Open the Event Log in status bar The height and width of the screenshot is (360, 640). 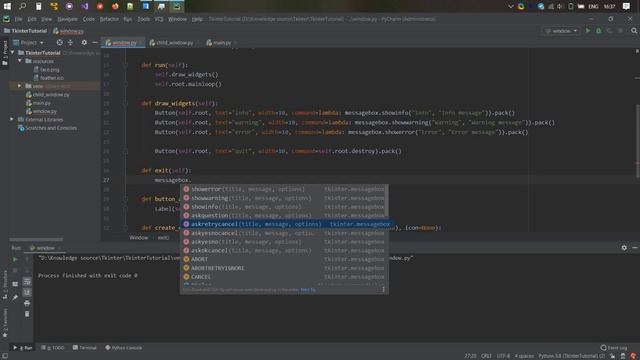[x=613, y=348]
